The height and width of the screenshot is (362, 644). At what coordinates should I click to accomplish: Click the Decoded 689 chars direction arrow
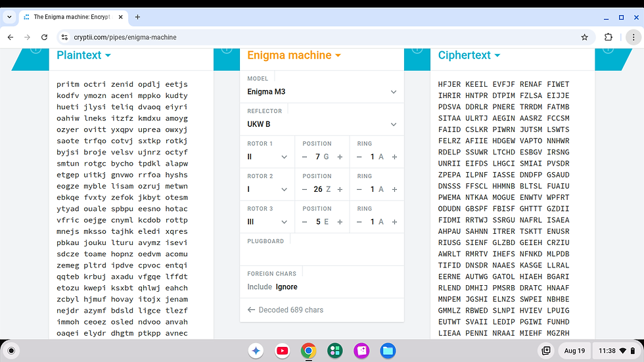[251, 310]
